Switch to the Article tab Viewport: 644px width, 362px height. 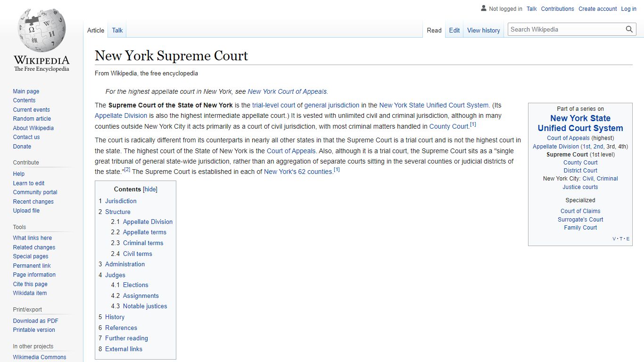click(x=96, y=30)
